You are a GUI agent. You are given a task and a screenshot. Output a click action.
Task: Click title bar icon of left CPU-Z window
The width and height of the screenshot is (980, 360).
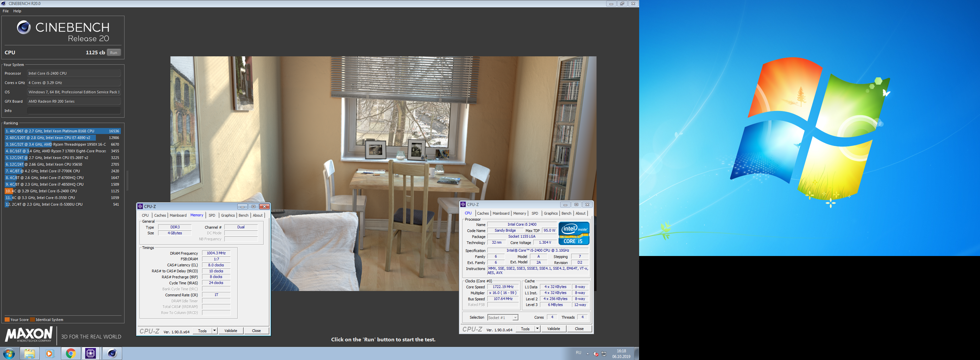[x=140, y=206]
